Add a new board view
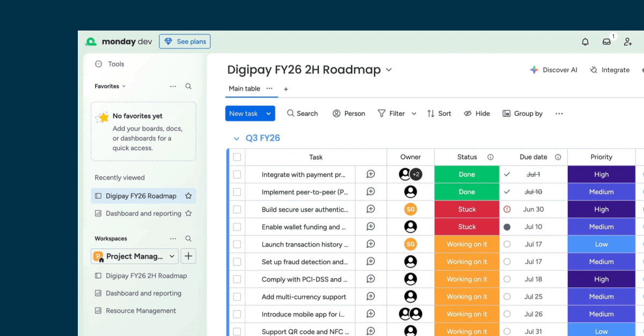Screen dimensions: 644x336 (286, 89)
